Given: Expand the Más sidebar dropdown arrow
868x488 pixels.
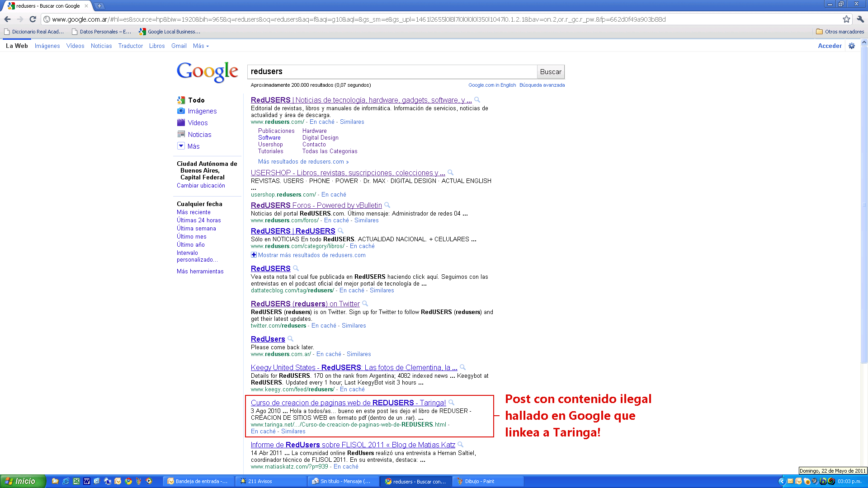Looking at the screenshot, I should coord(181,146).
